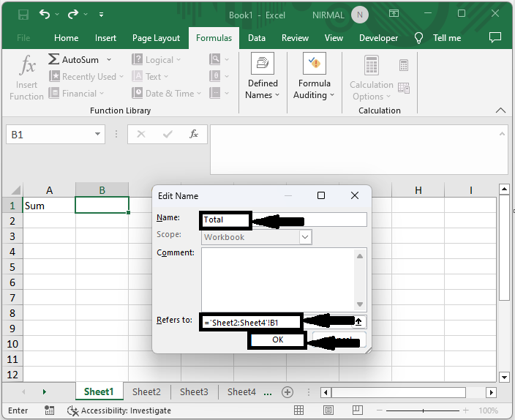Open Text functions list
Image resolution: width=515 pixels, height=420 pixels.
click(150, 77)
